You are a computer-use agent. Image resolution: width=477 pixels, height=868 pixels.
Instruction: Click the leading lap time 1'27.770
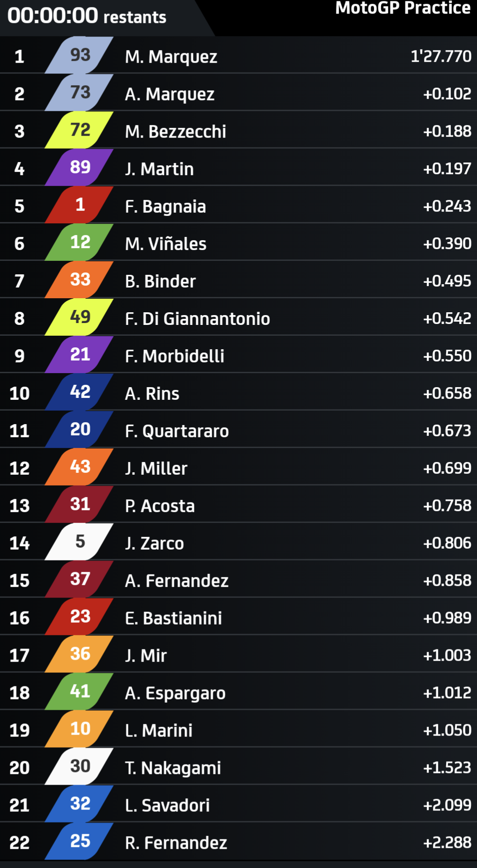441,56
